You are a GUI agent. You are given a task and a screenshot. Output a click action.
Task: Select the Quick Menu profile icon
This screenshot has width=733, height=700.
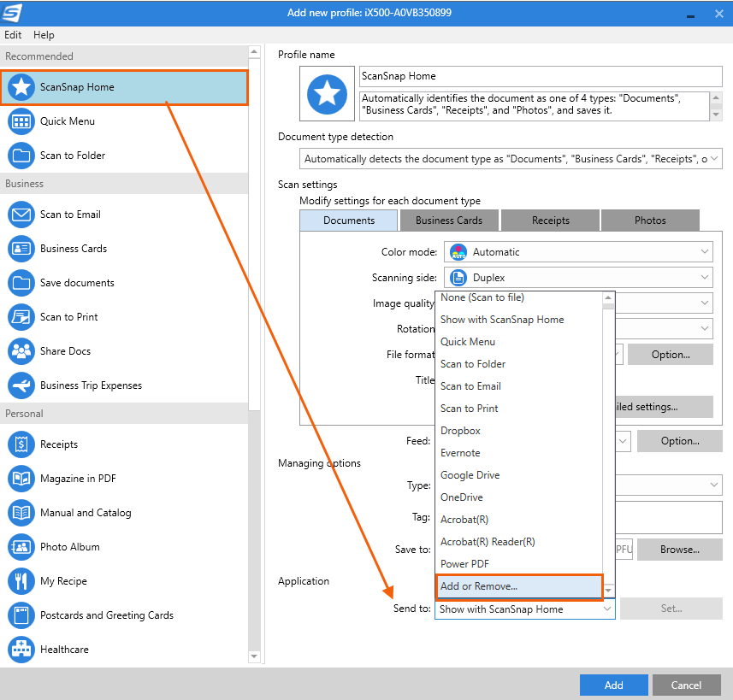click(x=21, y=121)
